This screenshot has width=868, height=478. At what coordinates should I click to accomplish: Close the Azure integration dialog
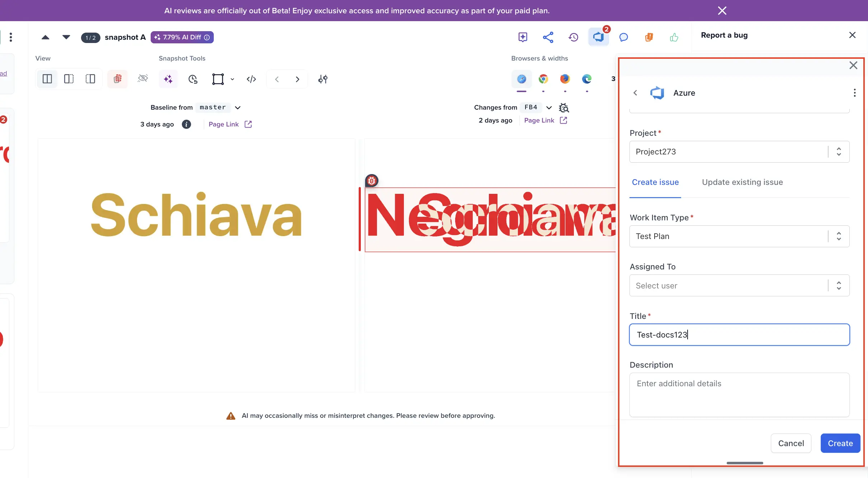853,65
